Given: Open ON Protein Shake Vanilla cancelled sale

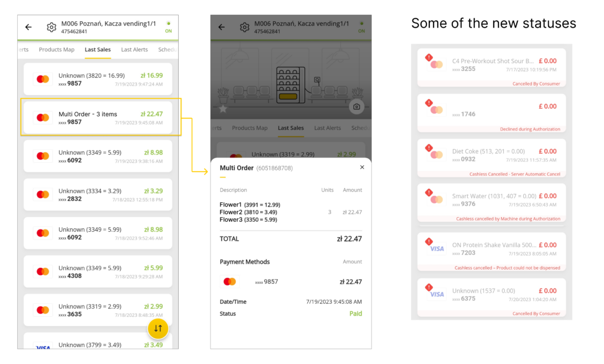Looking at the screenshot, I should [491, 251].
